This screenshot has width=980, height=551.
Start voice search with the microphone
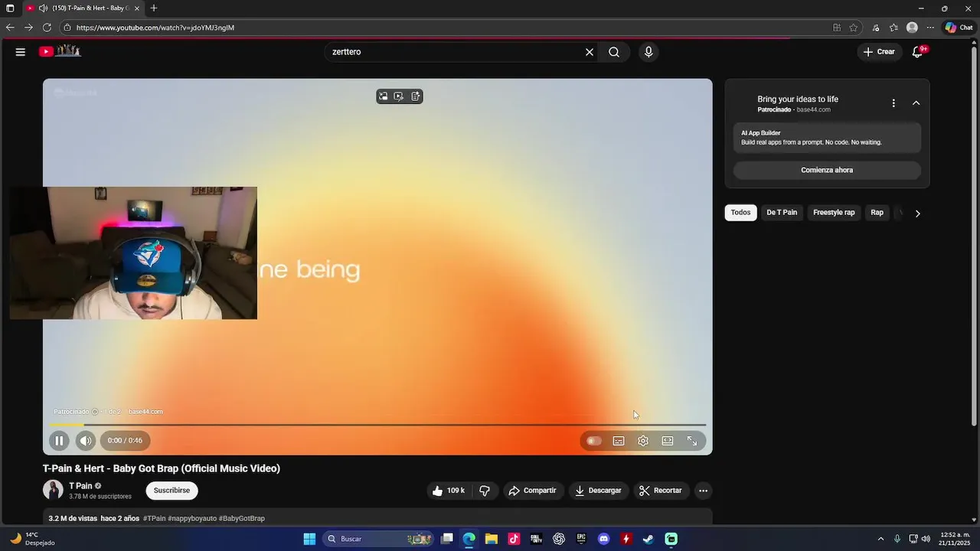point(648,52)
